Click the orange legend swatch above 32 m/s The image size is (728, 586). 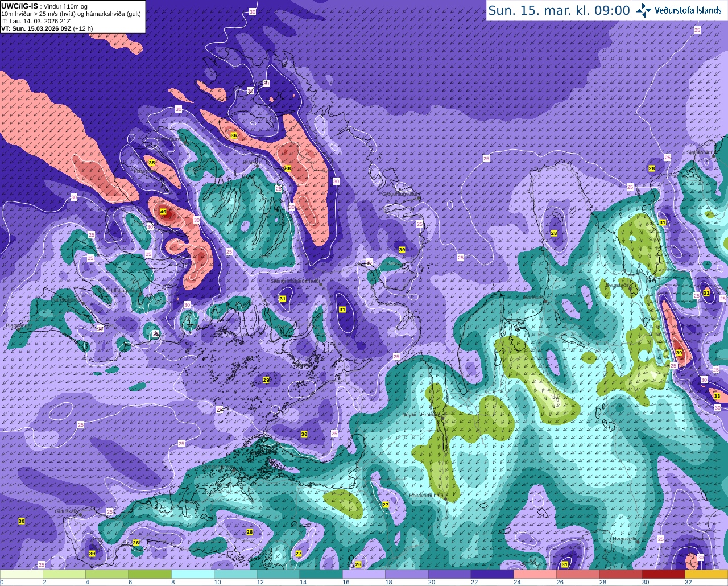pyautogui.click(x=706, y=574)
